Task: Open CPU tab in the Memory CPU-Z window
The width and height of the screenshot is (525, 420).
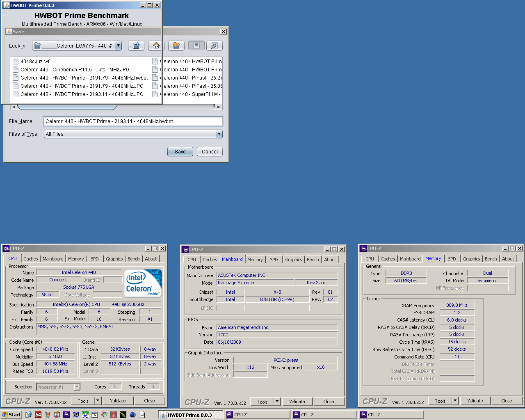Action: tap(370, 259)
